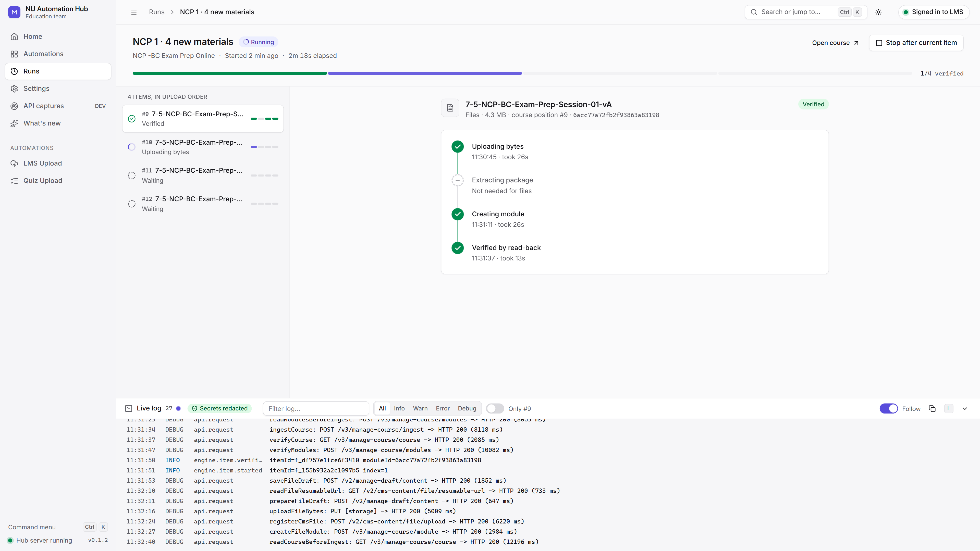Viewport: 980px width, 551px height.
Task: Toggle the Only #9 switch
Action: (x=495, y=409)
